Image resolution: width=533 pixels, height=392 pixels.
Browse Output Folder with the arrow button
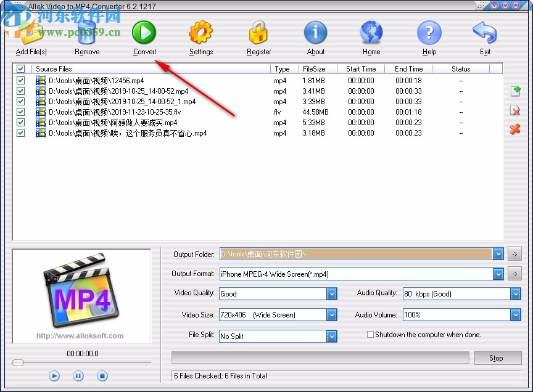(x=514, y=253)
